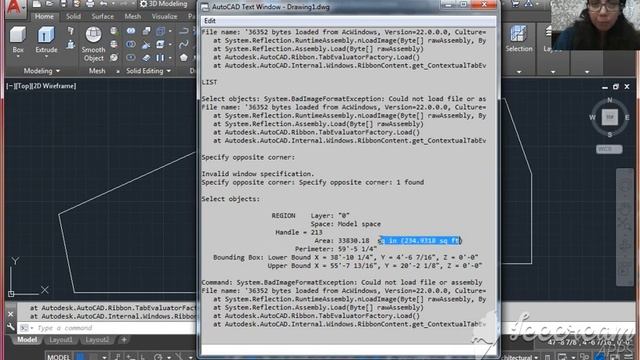Switch to the Model tab

[x=27, y=340]
